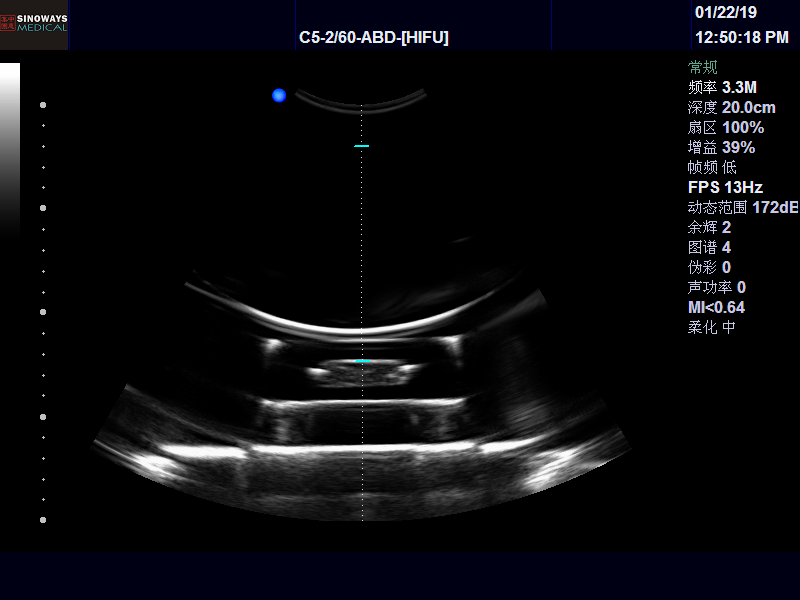Click the 声功率 0 acoustic power value
Screen dimensions: 800x600
point(716,287)
